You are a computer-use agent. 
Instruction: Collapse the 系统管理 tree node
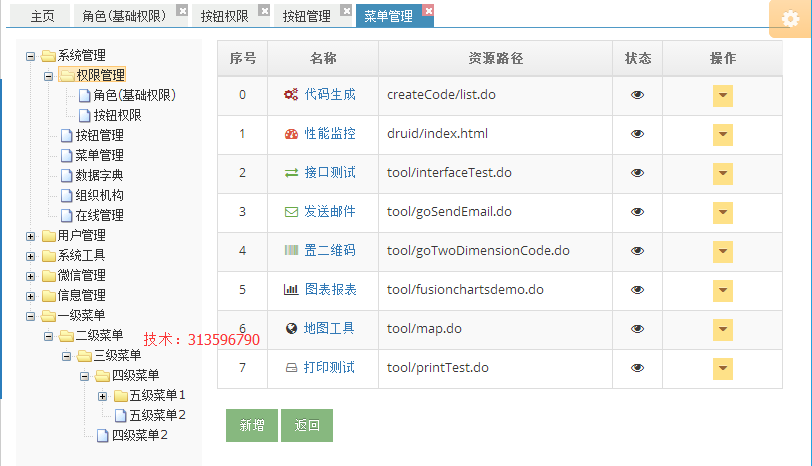[31, 56]
